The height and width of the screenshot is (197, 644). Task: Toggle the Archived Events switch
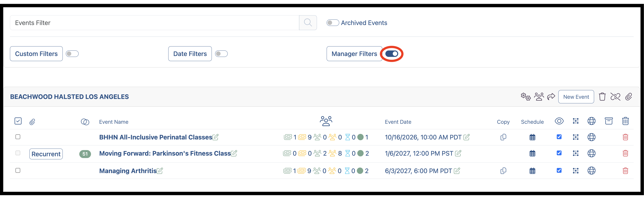tap(333, 23)
